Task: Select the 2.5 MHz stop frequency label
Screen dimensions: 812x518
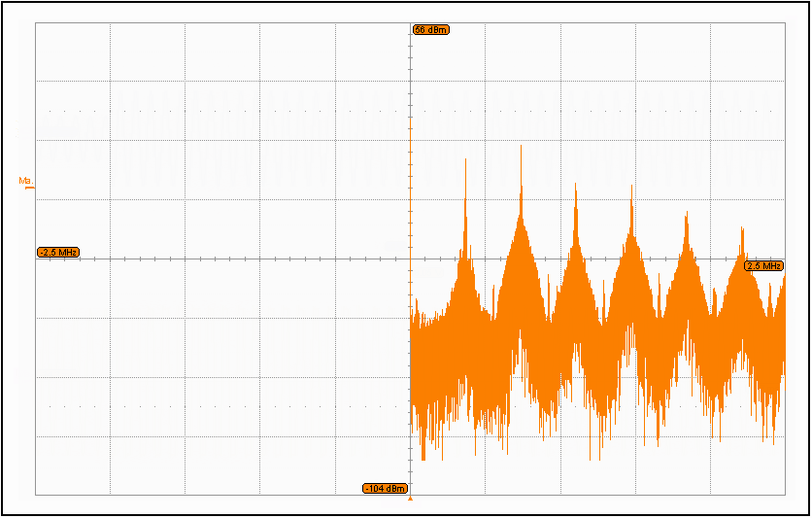Action: coord(763,265)
